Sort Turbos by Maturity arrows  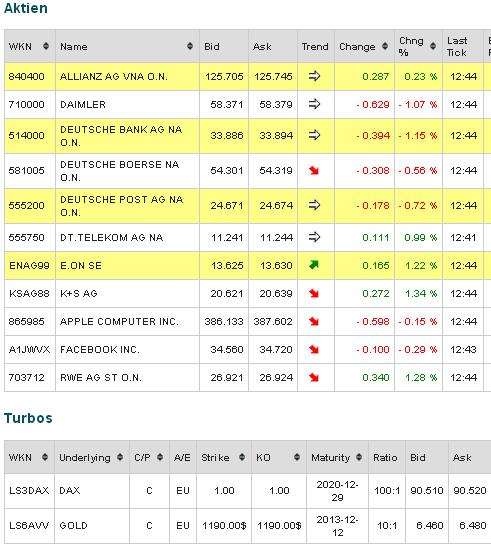coord(359,457)
